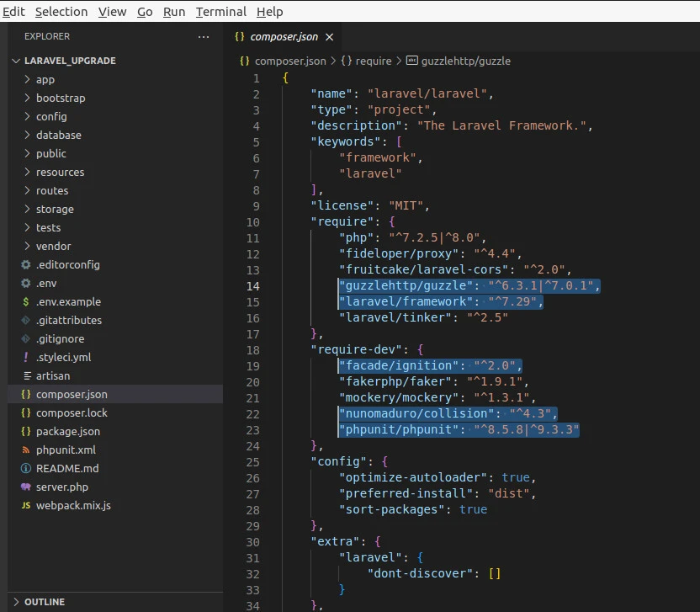The image size is (700, 612).
Task: Expand the vendor folder
Action: click(x=53, y=247)
